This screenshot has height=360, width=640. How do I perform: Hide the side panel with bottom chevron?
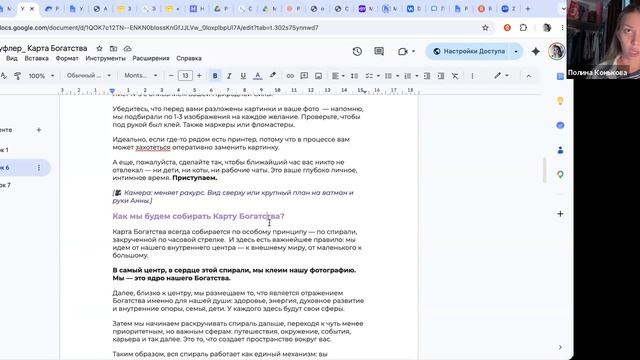click(x=560, y=347)
